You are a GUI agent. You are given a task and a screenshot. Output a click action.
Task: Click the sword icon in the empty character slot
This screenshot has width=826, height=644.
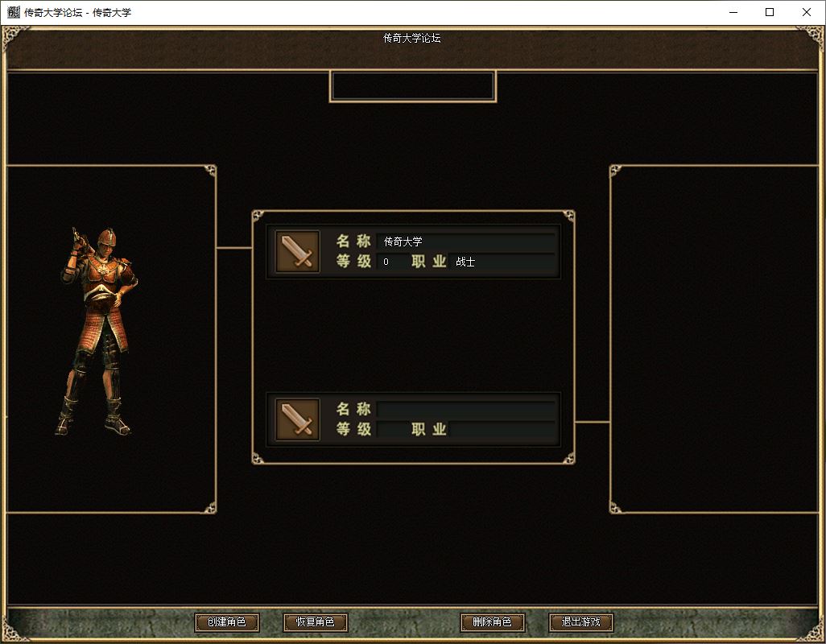click(297, 419)
